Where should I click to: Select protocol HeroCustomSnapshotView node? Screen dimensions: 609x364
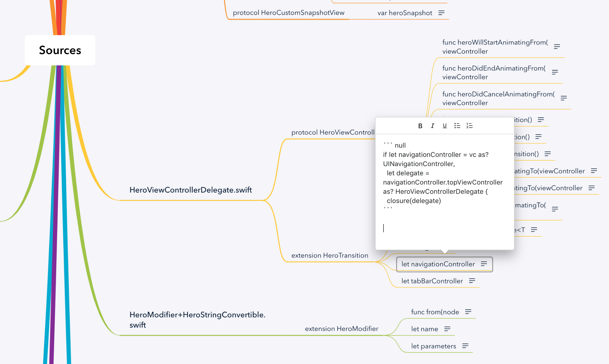[x=288, y=13]
